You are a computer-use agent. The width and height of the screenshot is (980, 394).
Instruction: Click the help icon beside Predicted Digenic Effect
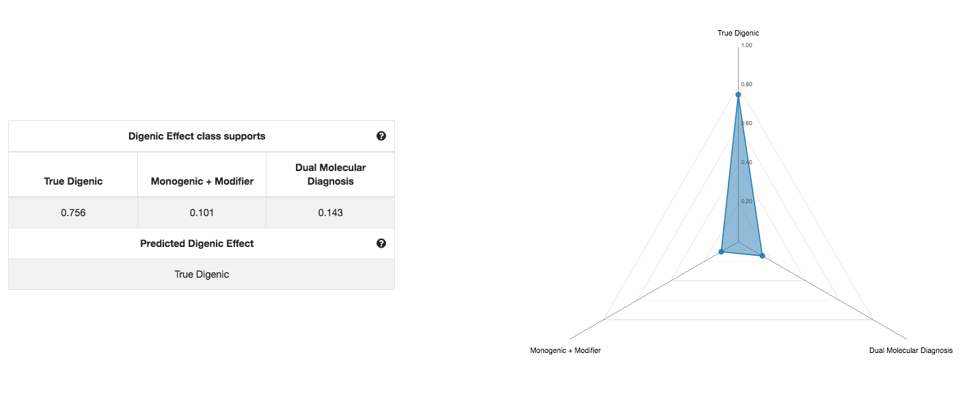pyautogui.click(x=381, y=244)
